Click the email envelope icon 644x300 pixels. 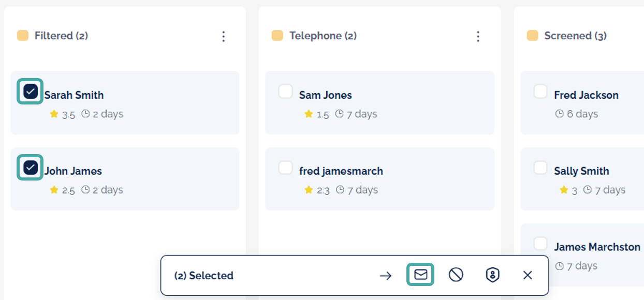420,275
